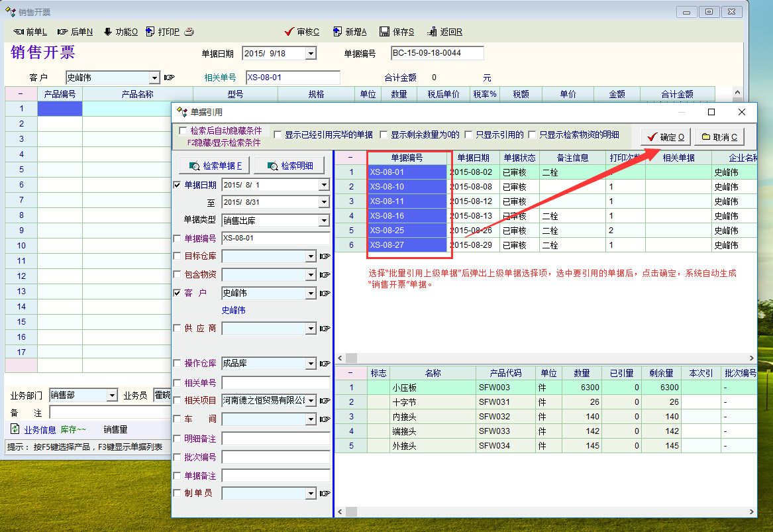Click the bottom horizontal scrollbar of detail grid
This screenshot has width=773, height=532.
543,512
